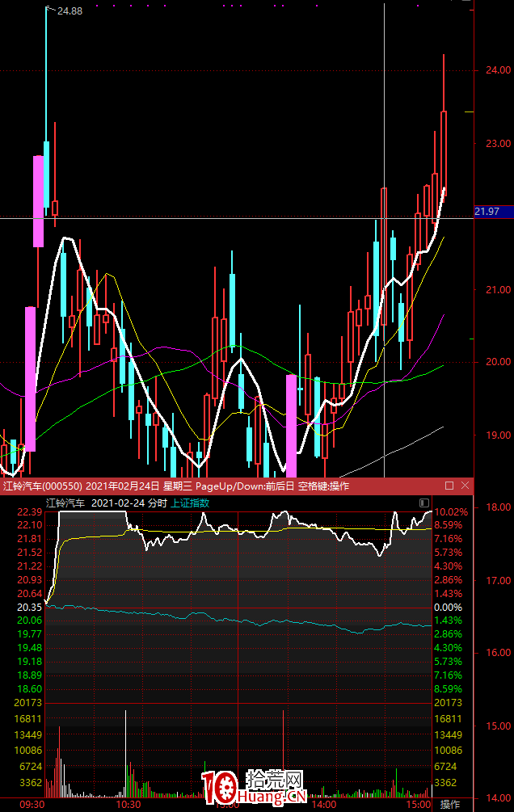Click the 24.88 high price annotation
514x812 pixels.
click(x=70, y=11)
